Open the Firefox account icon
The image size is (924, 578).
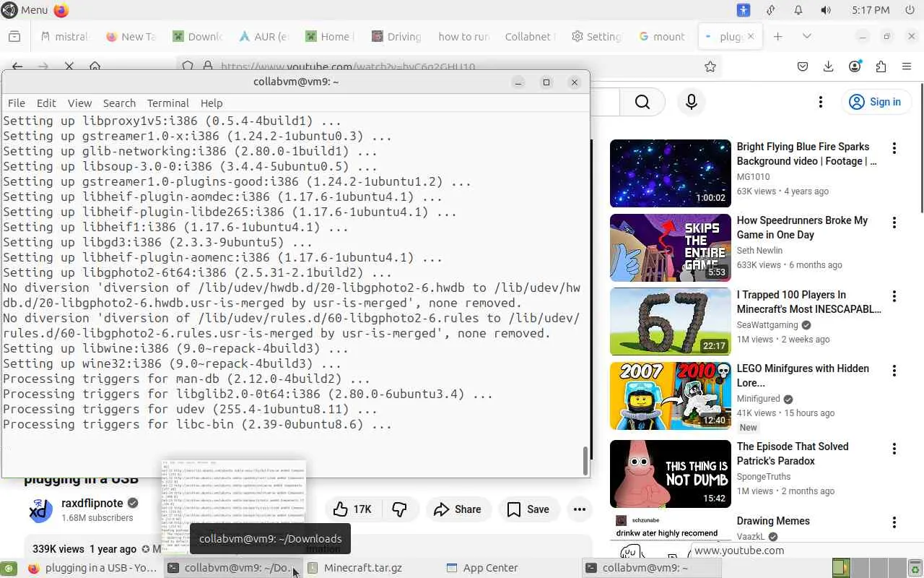855,66
